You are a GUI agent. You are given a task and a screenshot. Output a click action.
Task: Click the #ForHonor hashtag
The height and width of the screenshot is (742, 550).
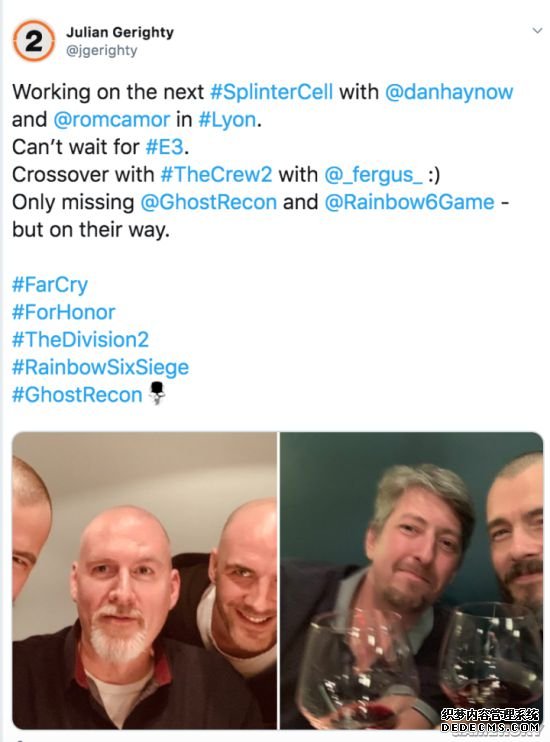[63, 312]
